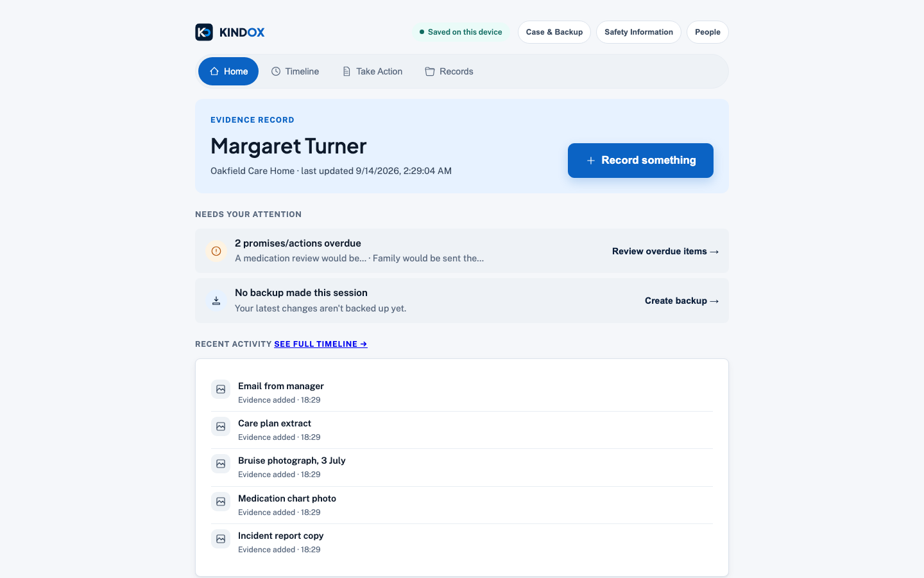The height and width of the screenshot is (578, 924).
Task: Click 'Your latest changes aren't backed up yet' text
Action: click(321, 308)
